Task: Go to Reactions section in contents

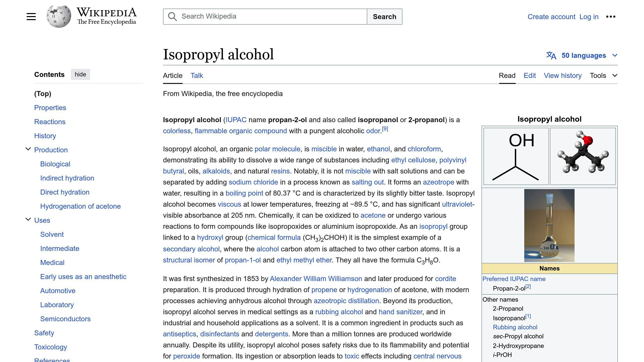Action: [x=50, y=122]
